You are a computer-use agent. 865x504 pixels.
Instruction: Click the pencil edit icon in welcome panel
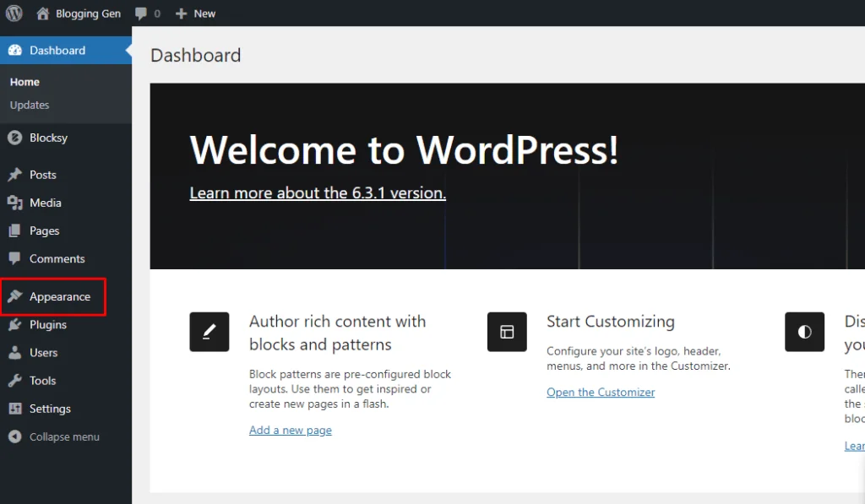[209, 332]
